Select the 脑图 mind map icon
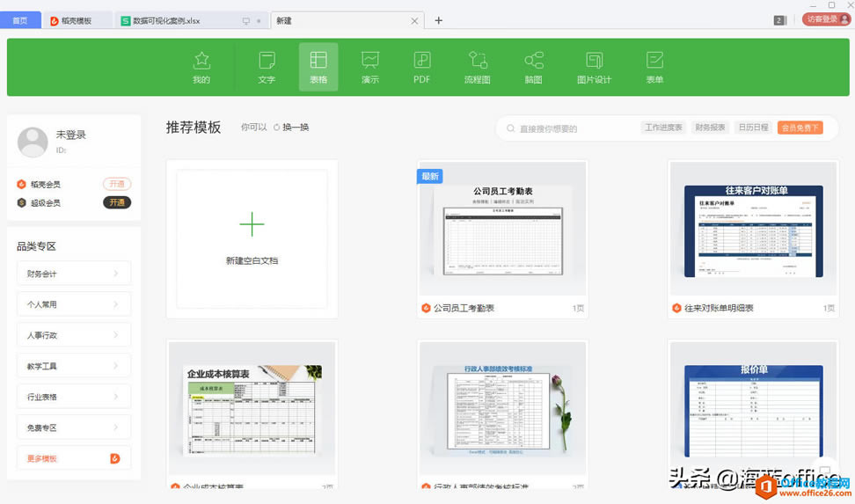This screenshot has height=504, width=855. (534, 60)
